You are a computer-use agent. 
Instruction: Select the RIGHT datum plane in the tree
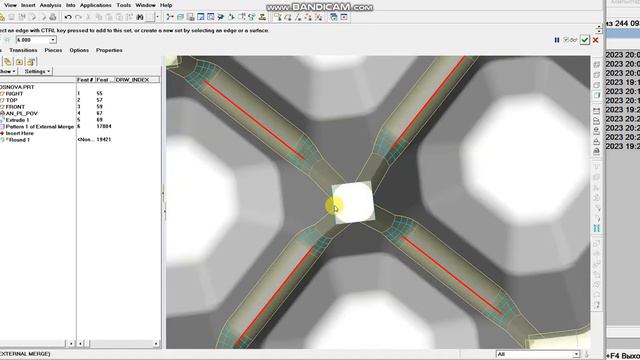(14, 93)
